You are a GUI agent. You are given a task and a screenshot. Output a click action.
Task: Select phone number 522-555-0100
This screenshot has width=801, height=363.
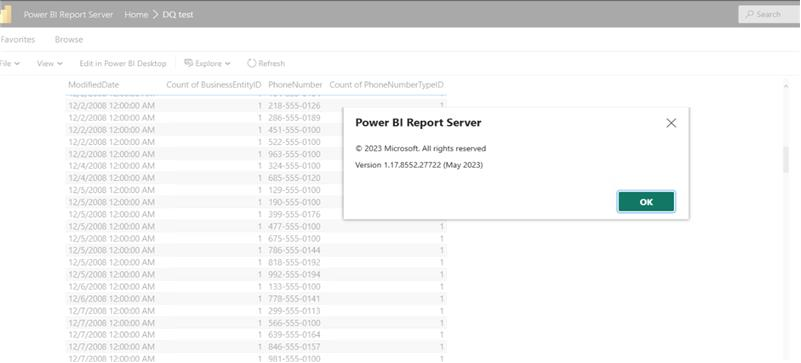pos(294,142)
